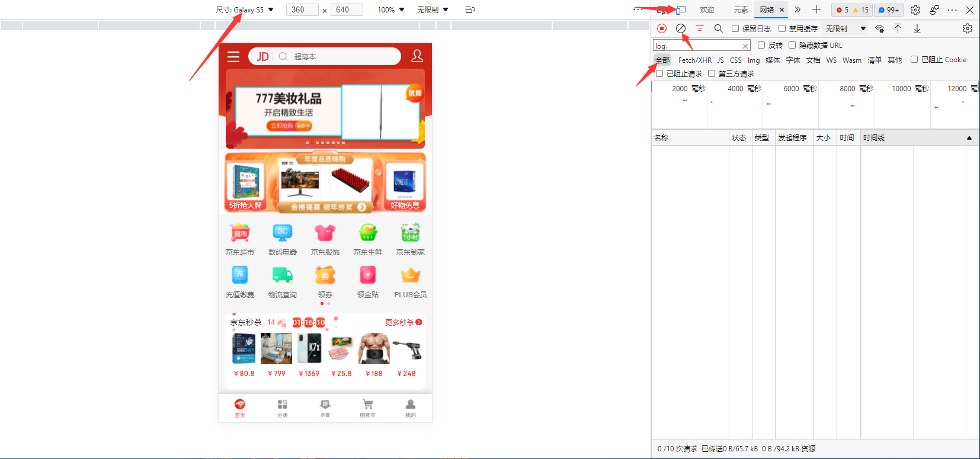Open Network panel settings gear
The height and width of the screenshot is (459, 980).
click(968, 28)
